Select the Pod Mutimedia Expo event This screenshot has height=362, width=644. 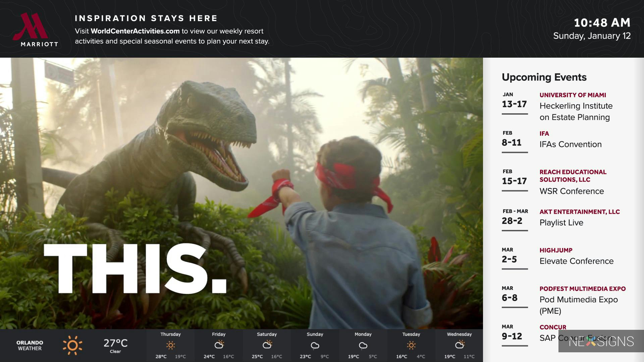578,300
